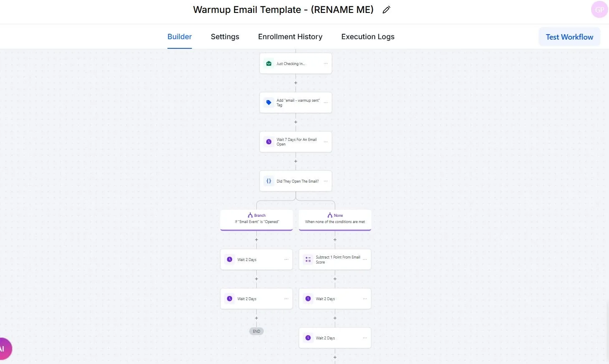
Task: Click clock icon on Wait 2 Days above END
Action: point(230,299)
